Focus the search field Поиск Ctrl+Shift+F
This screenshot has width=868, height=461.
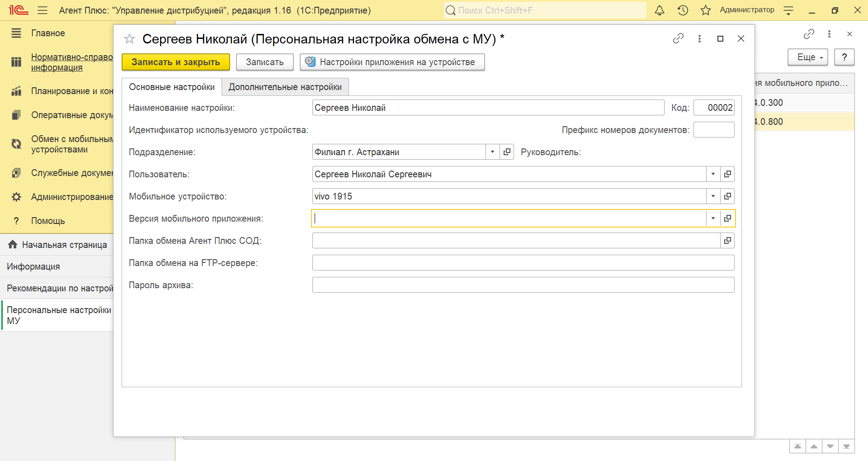coord(545,10)
